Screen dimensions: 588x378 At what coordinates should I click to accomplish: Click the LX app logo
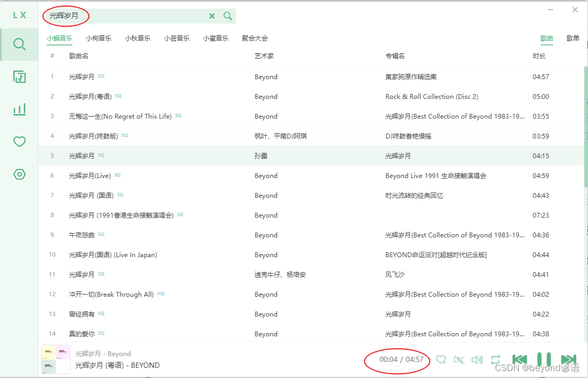pyautogui.click(x=19, y=15)
